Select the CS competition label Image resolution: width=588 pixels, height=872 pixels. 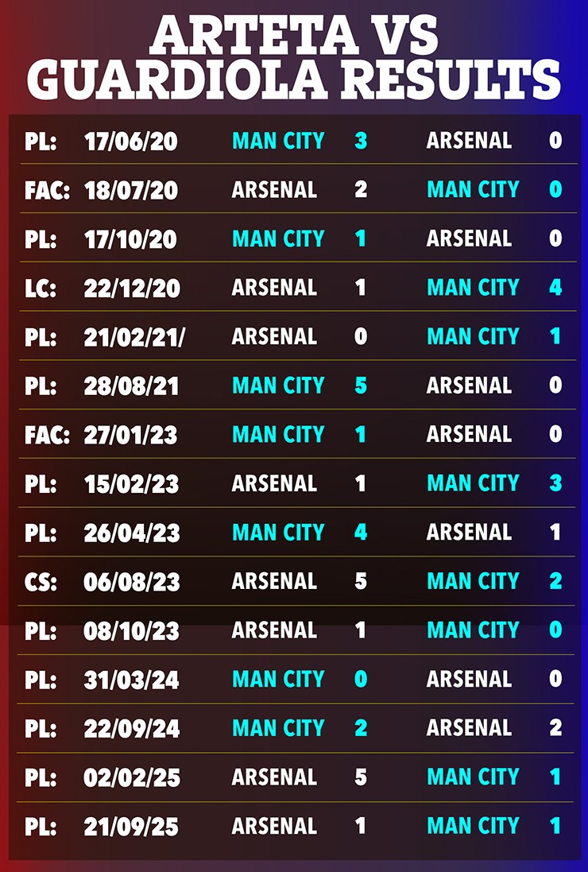pyautogui.click(x=40, y=582)
